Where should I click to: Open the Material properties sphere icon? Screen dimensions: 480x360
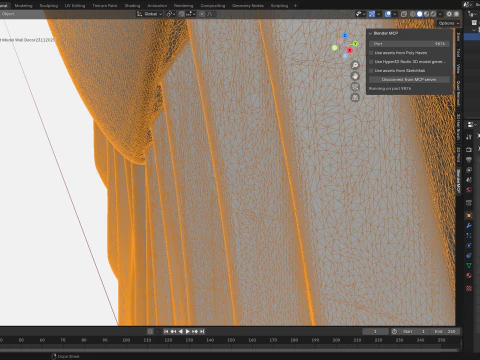469,276
